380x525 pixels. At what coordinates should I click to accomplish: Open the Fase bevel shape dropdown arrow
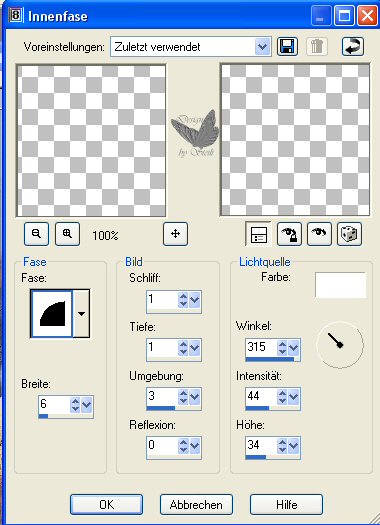click(x=81, y=314)
